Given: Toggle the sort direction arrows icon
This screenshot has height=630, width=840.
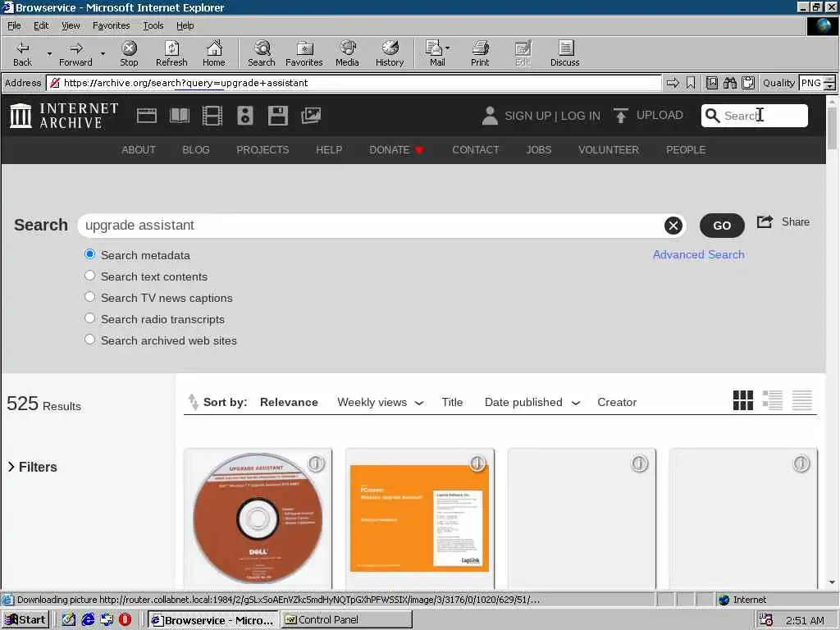Looking at the screenshot, I should tap(193, 402).
